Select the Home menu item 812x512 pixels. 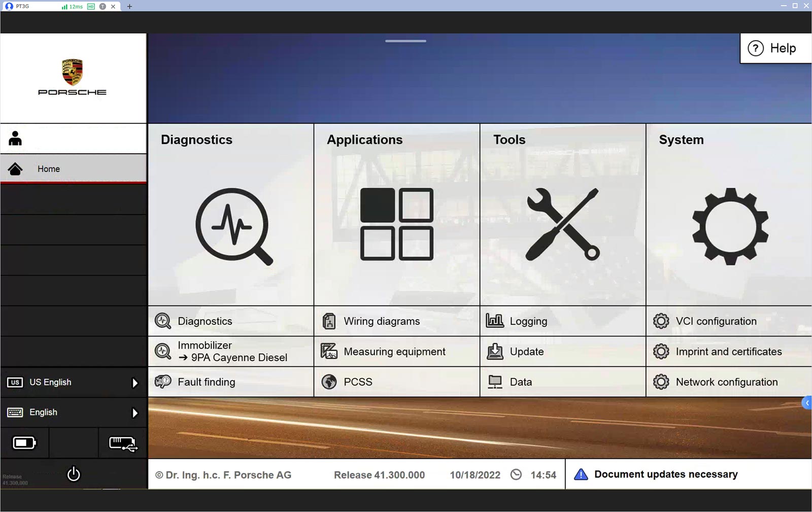point(74,169)
